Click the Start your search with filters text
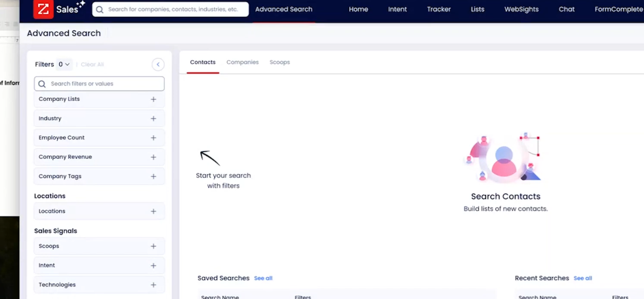The image size is (644, 299). click(x=223, y=180)
